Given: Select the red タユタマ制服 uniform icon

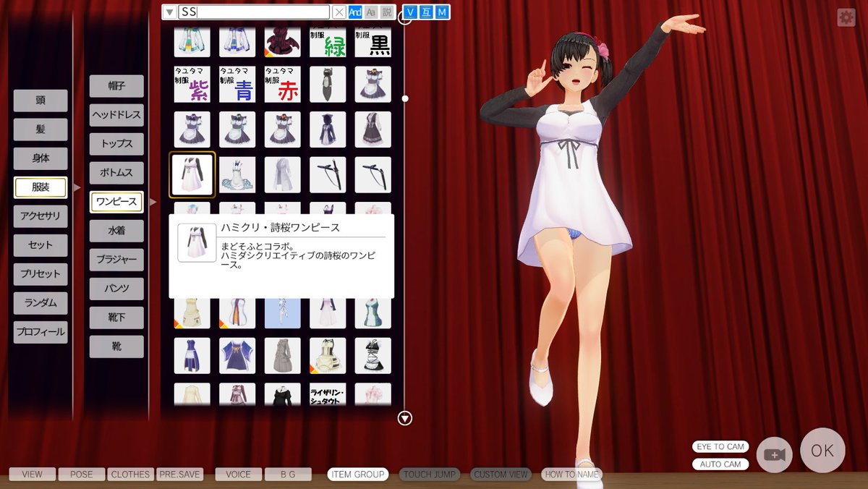Looking at the screenshot, I should pos(282,83).
